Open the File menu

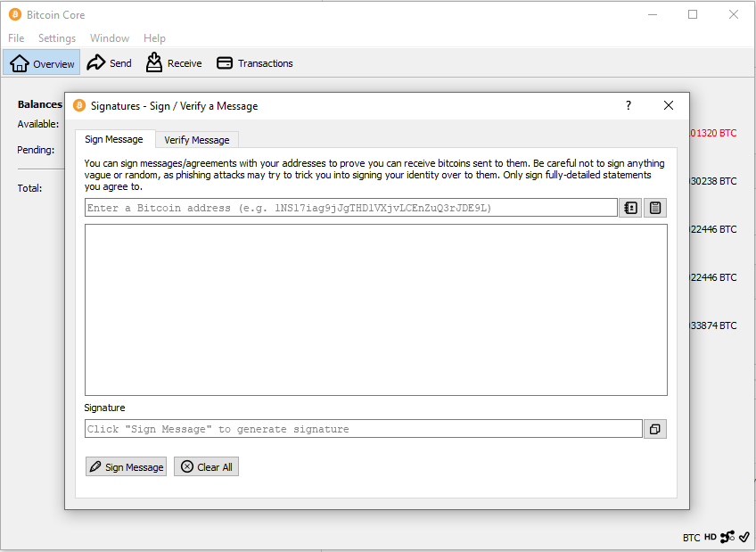click(16, 38)
